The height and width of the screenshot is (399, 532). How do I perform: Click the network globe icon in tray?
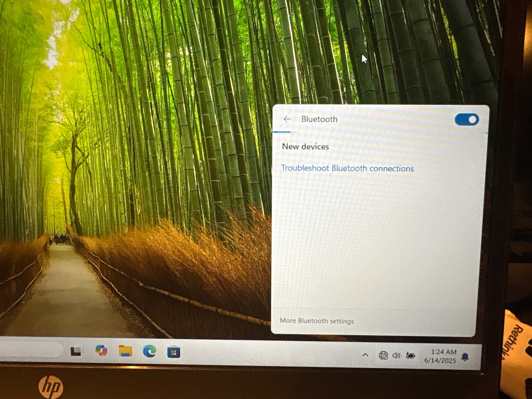(383, 355)
